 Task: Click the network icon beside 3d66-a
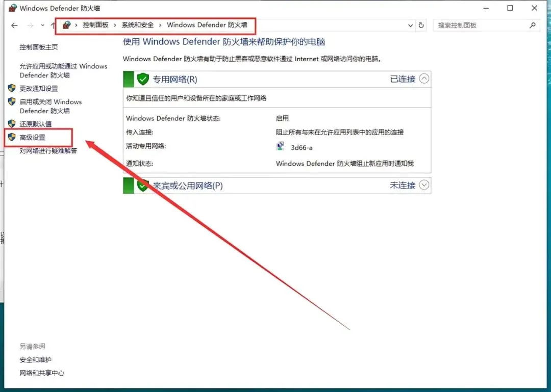click(x=280, y=146)
